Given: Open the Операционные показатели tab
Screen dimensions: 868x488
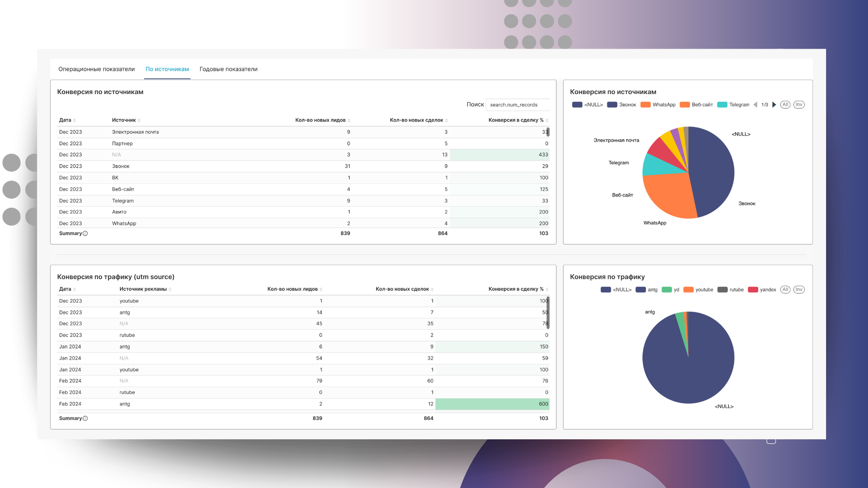Looking at the screenshot, I should pyautogui.click(x=97, y=69).
